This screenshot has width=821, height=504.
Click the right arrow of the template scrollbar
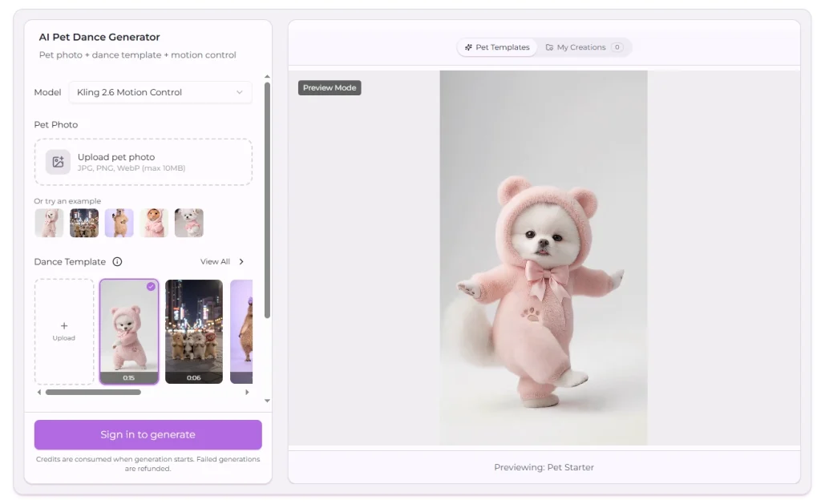click(247, 392)
